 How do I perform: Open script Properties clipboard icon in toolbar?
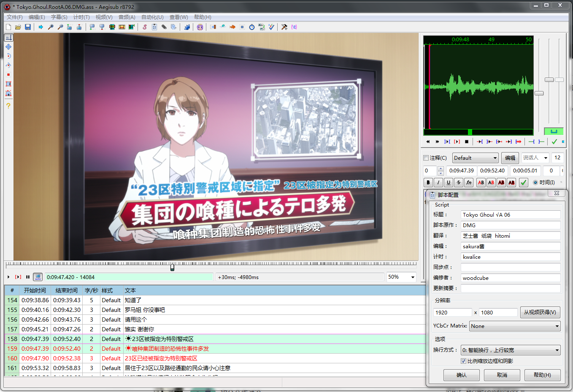154,27
